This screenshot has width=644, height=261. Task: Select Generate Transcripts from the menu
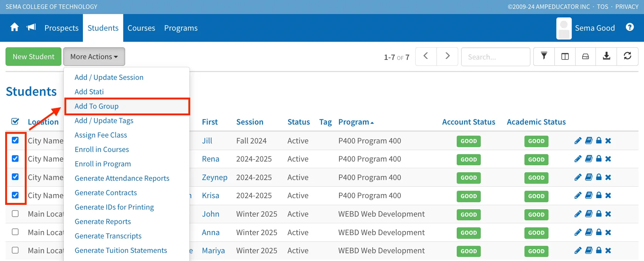click(x=108, y=236)
